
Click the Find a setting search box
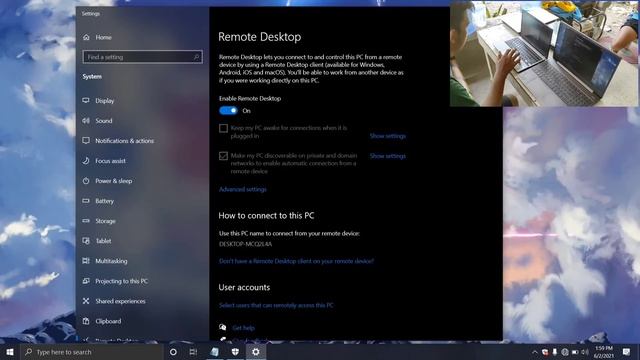[x=142, y=57]
